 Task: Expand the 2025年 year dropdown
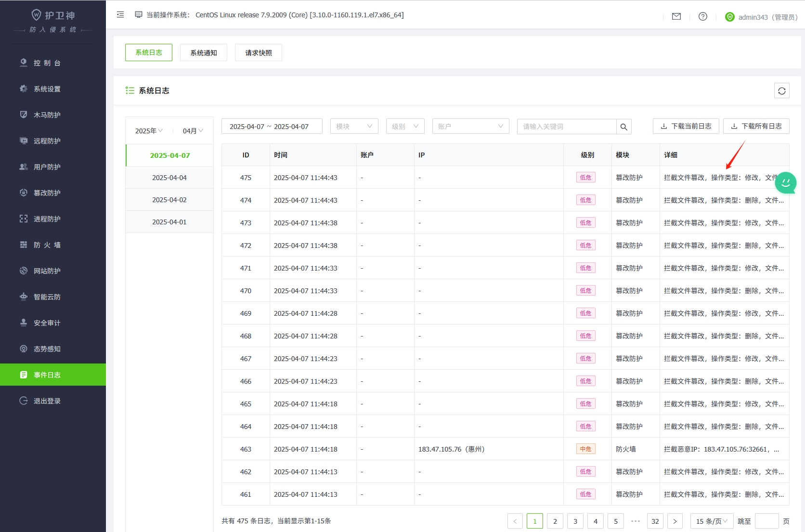(x=149, y=131)
